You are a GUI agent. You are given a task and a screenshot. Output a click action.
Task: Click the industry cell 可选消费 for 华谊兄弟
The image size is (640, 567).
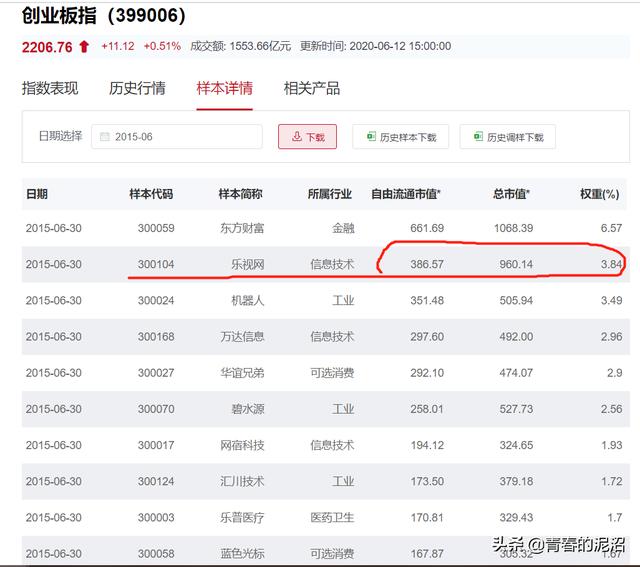(x=332, y=373)
